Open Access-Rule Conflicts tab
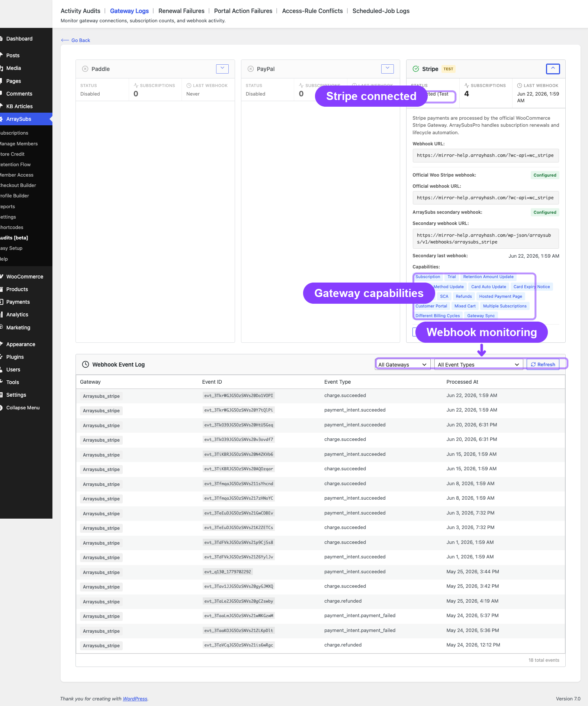 [x=312, y=11]
